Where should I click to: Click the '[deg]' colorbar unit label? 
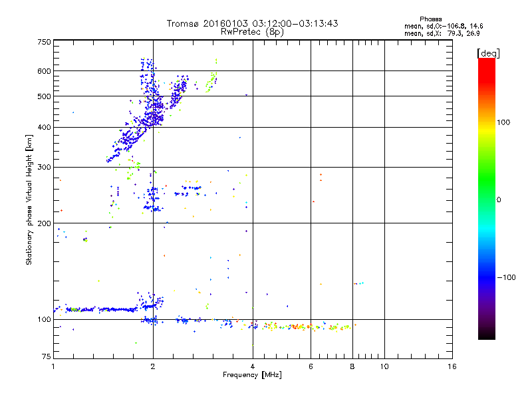click(488, 53)
